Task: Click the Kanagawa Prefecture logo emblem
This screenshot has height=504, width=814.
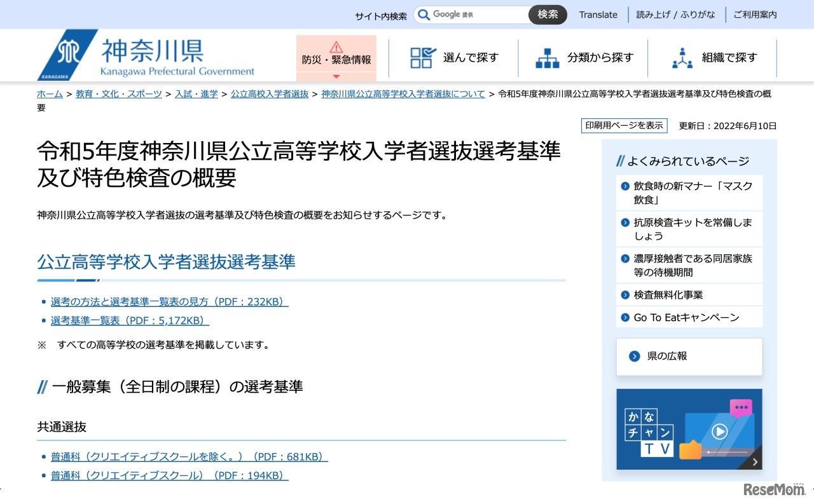Action: click(67, 55)
